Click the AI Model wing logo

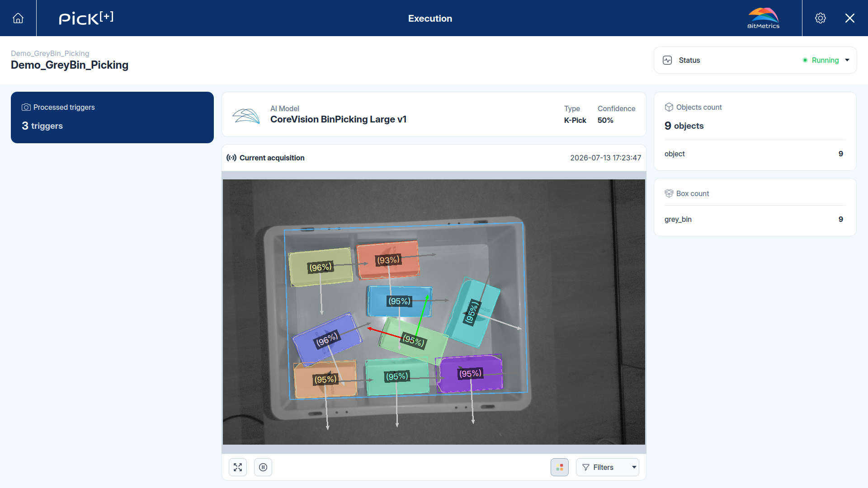(246, 116)
